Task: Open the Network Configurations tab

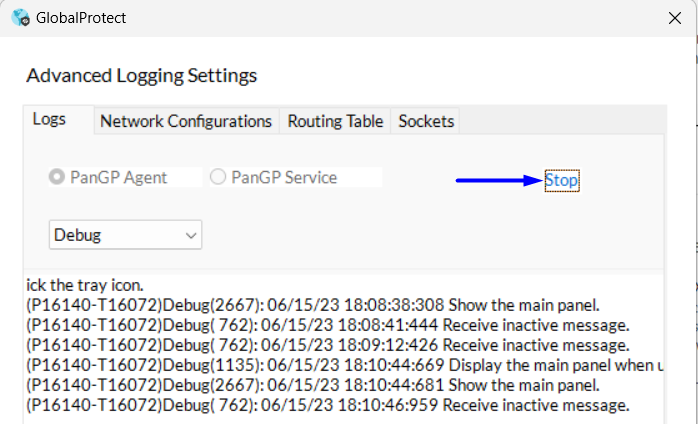Action: click(x=186, y=121)
